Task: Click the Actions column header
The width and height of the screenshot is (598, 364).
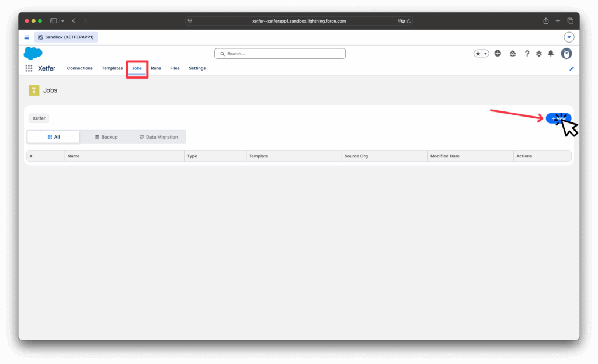Action: (x=543, y=156)
